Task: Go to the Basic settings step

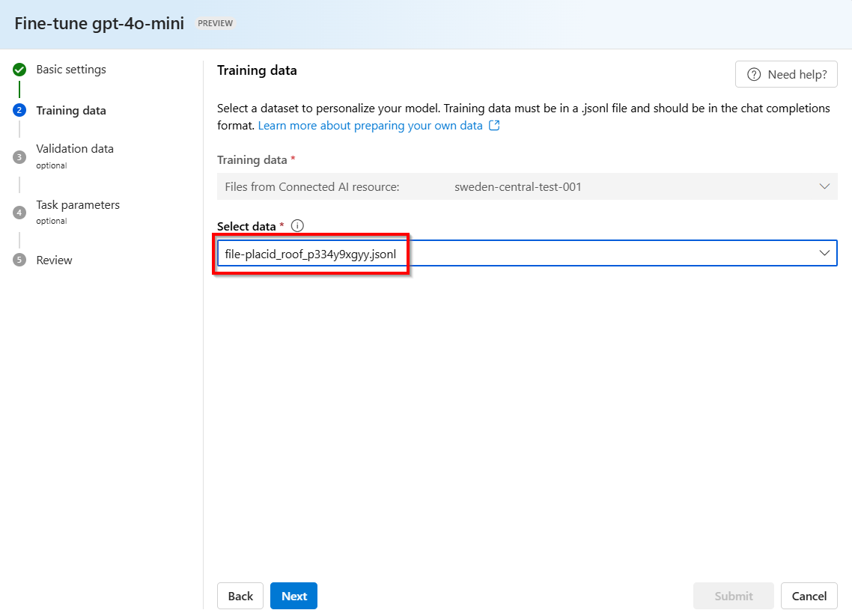Action: tap(71, 70)
